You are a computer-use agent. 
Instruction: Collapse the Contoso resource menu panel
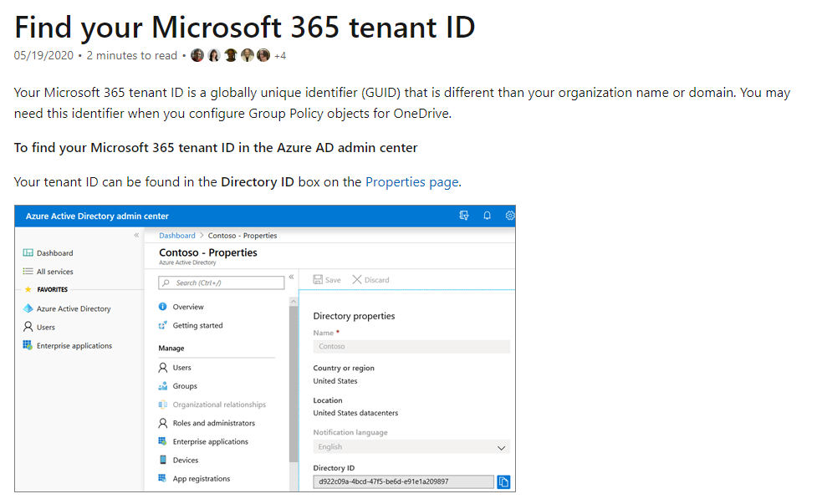pos(292,277)
